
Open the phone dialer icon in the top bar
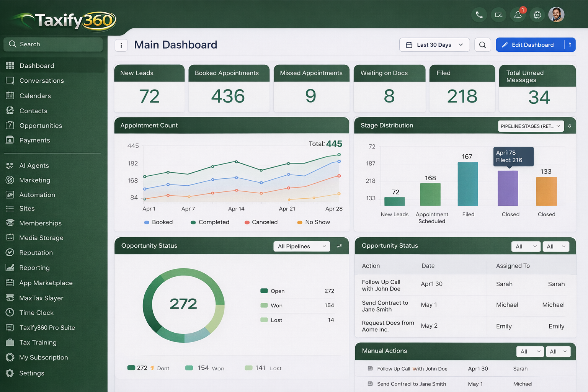coord(479,15)
